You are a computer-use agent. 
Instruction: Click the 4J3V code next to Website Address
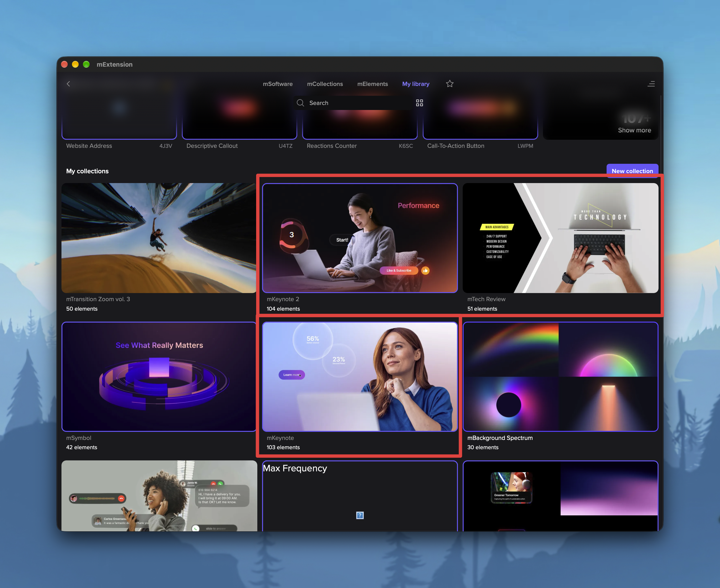(x=166, y=146)
